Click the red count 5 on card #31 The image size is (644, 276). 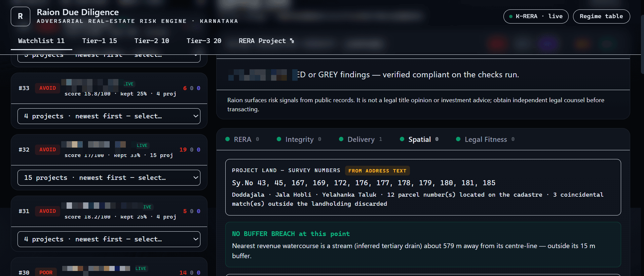[185, 211]
